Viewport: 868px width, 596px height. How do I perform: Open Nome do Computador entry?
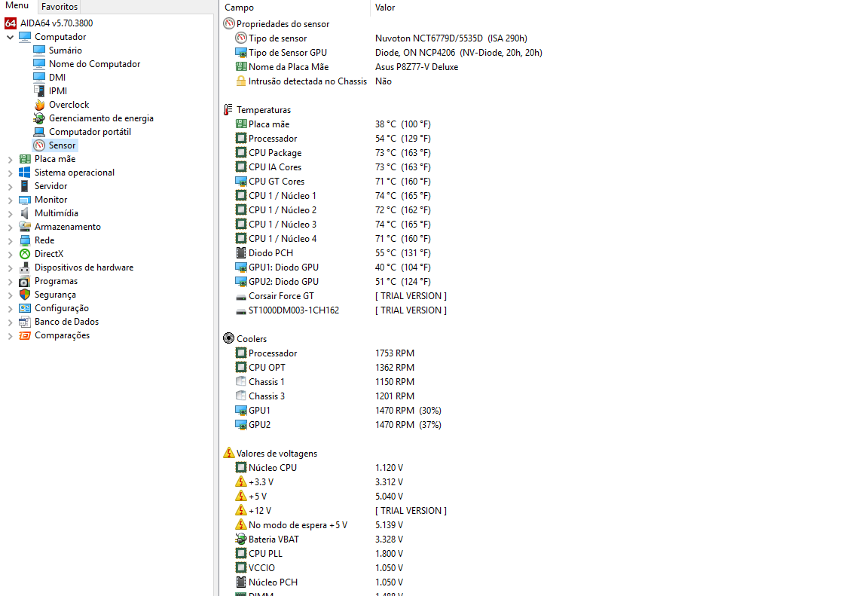94,64
